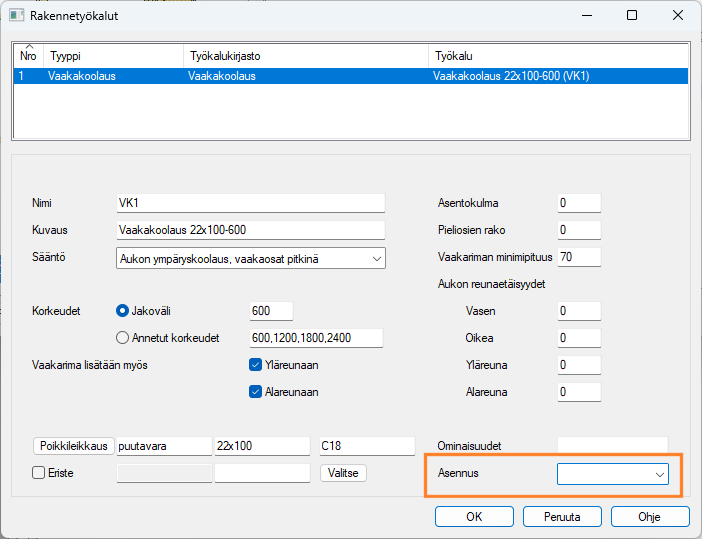The image size is (702, 539).
Task: Click the Työkalukirjasto column header
Action: (305, 57)
